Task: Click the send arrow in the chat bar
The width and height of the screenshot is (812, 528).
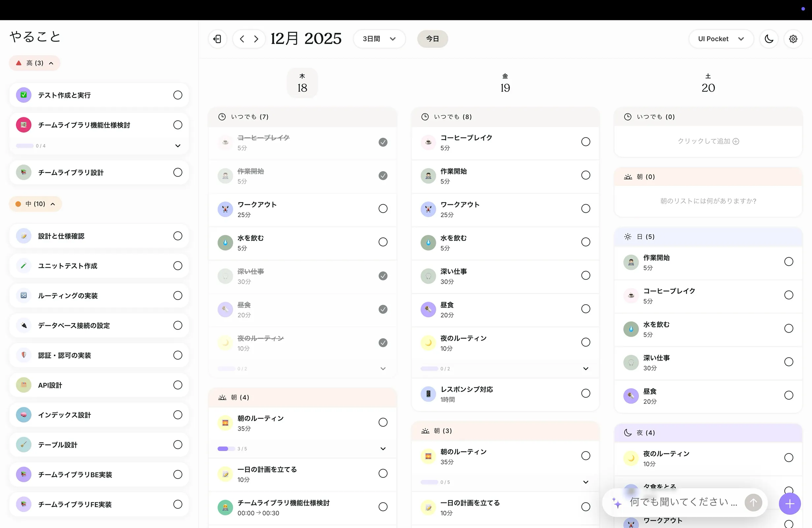Action: click(x=754, y=502)
